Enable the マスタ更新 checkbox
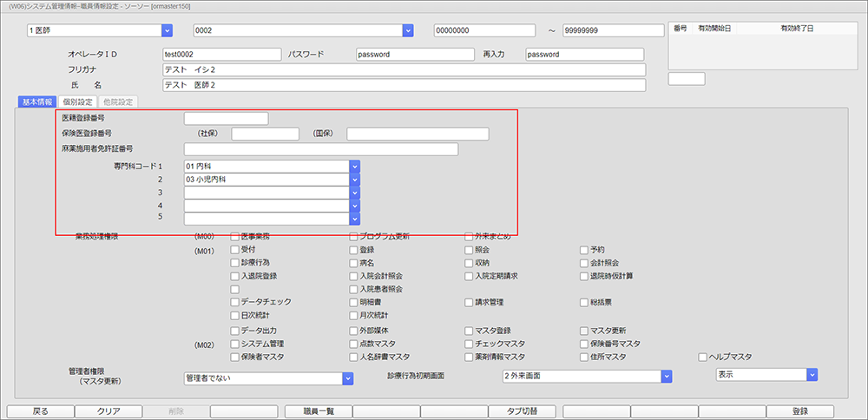Screen dimensions: 868x420 click(x=584, y=331)
